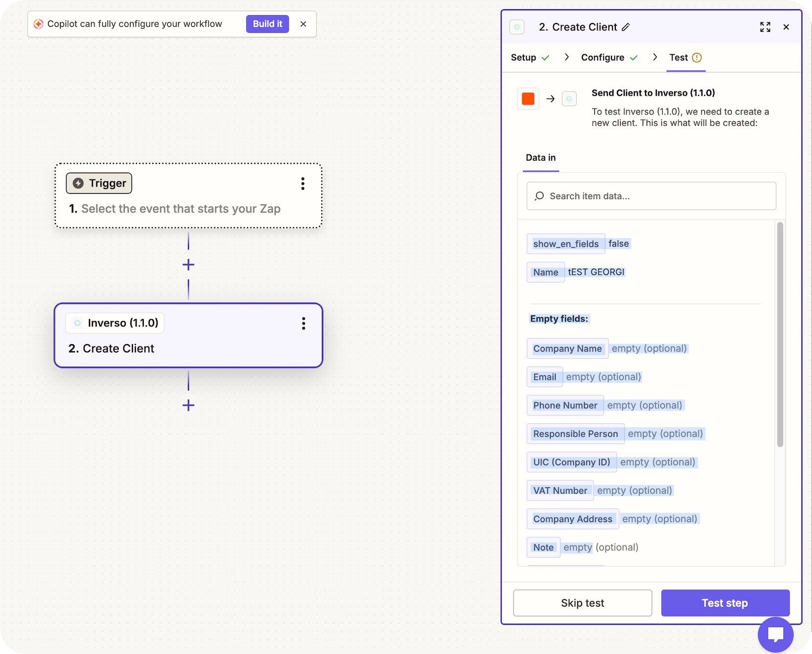Open the chat support bubble
The height and width of the screenshot is (654, 812).
pos(776,634)
